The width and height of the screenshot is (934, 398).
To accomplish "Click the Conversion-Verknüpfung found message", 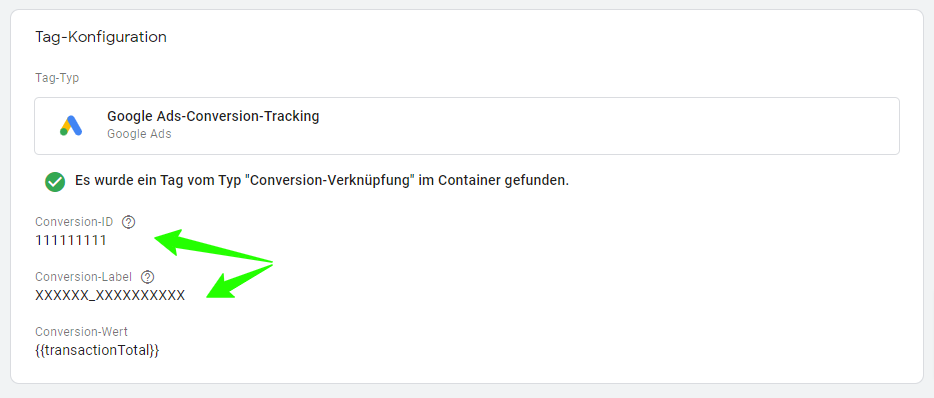I will coord(322,181).
